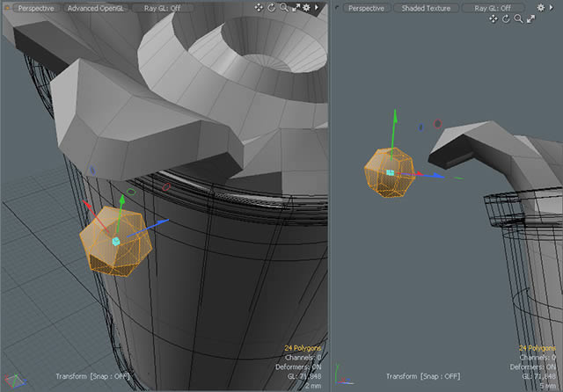Click the pan/move icon in left viewport
This screenshot has height=392, width=563.
[x=259, y=8]
